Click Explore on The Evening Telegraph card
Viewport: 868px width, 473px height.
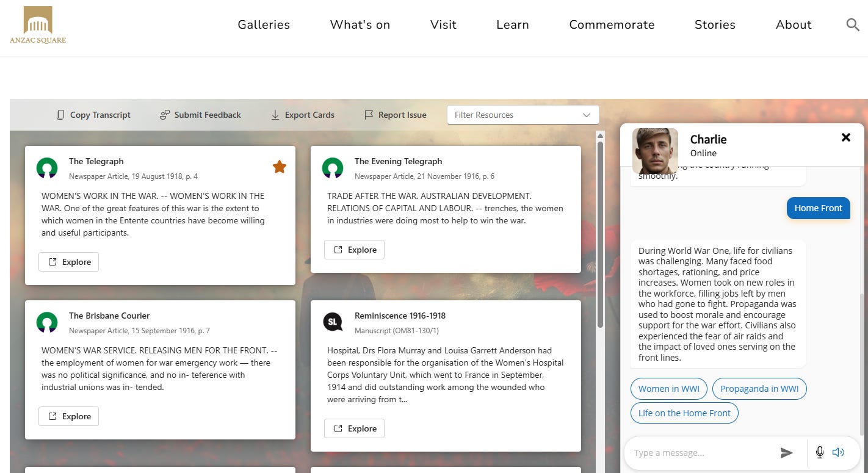(x=354, y=250)
